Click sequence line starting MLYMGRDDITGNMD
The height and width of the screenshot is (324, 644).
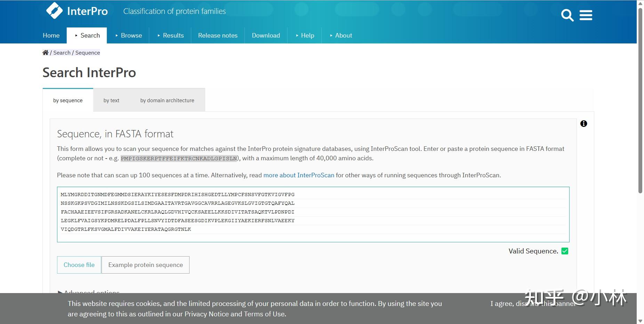pos(178,194)
